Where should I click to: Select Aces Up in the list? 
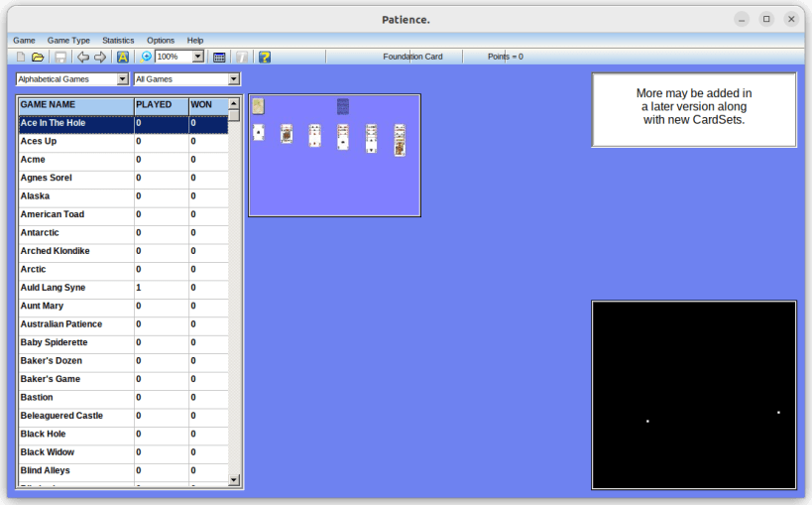[x=123, y=142]
